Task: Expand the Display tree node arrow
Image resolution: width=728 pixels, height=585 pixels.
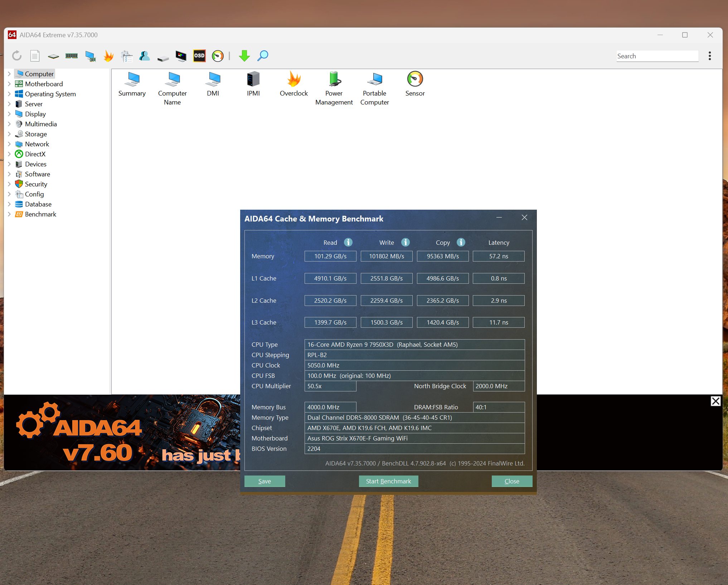Action: (9, 114)
